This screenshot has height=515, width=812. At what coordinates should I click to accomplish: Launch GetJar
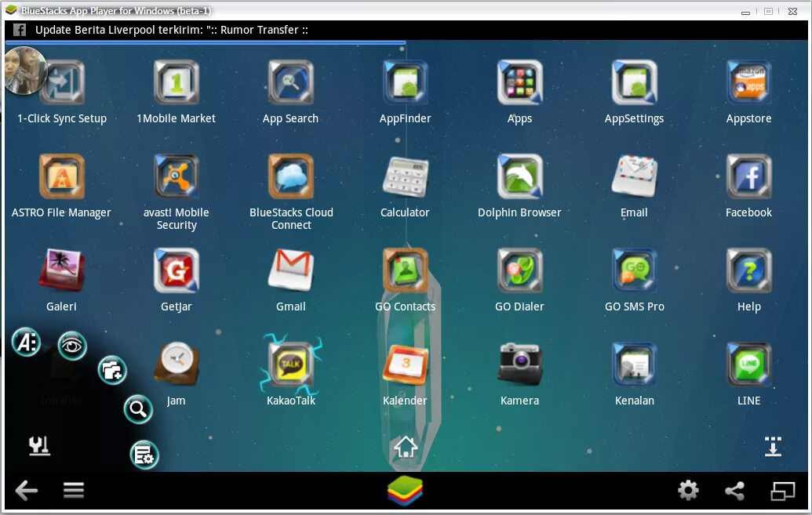177,270
